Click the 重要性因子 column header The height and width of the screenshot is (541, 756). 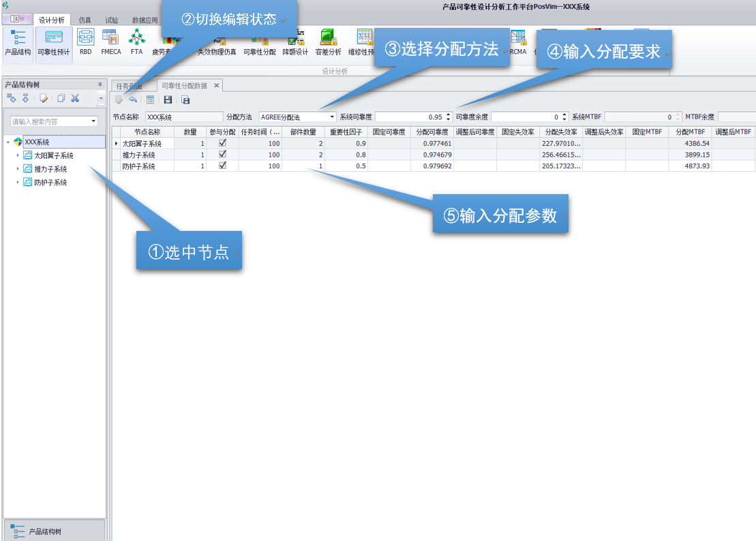click(x=346, y=132)
